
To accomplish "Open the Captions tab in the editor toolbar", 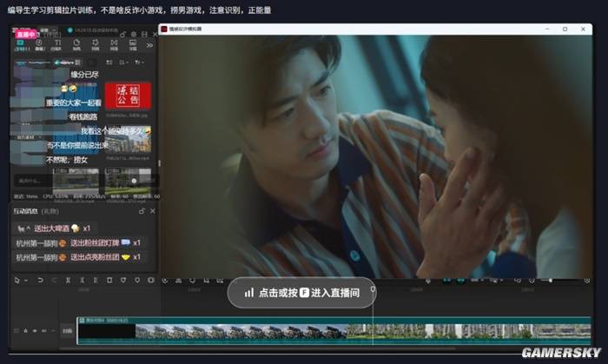I will (133, 45).
